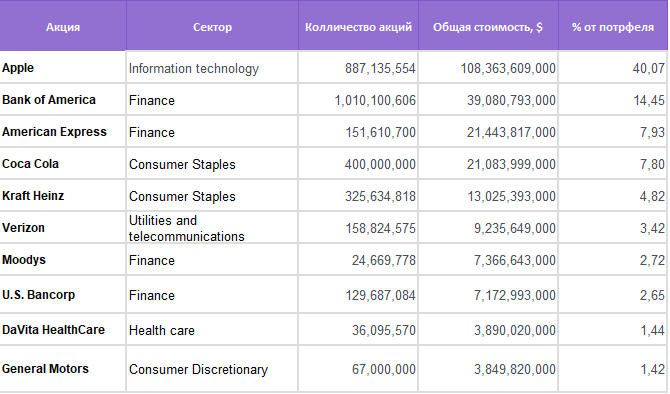Screen dimensions: 670x394
Task: Click the Сектор column header
Action: (212, 26)
